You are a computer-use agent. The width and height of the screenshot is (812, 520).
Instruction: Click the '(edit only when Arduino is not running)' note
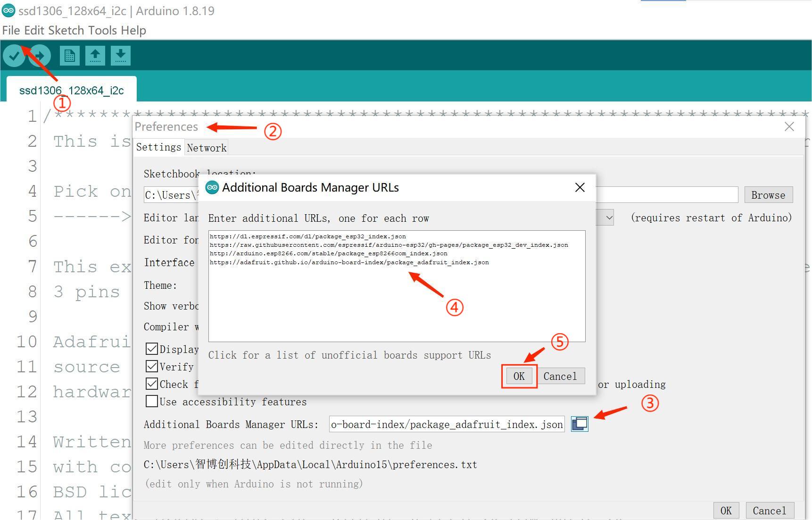point(254,484)
